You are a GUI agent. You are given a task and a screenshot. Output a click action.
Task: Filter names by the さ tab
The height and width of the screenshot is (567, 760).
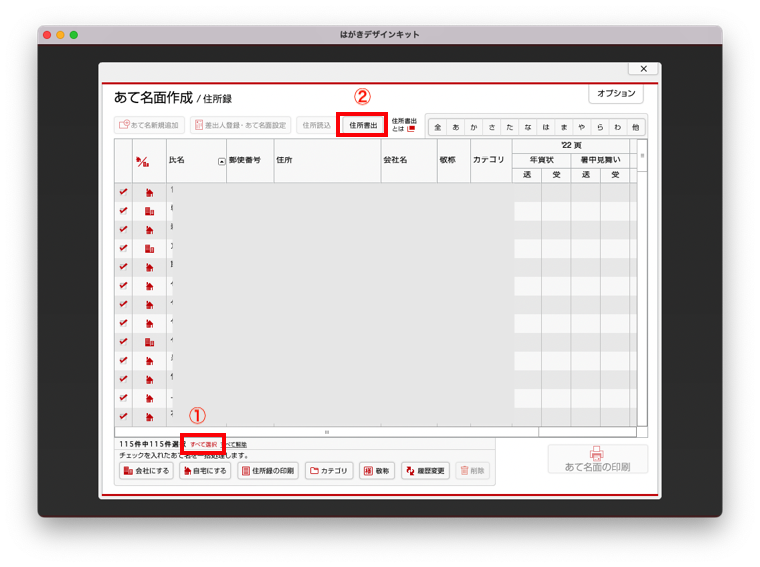point(491,127)
